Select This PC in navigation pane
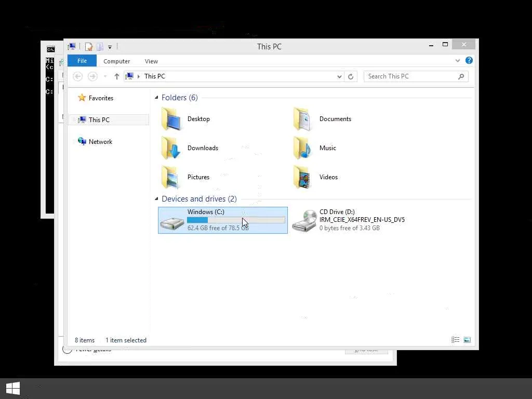The image size is (532, 399). (109, 120)
